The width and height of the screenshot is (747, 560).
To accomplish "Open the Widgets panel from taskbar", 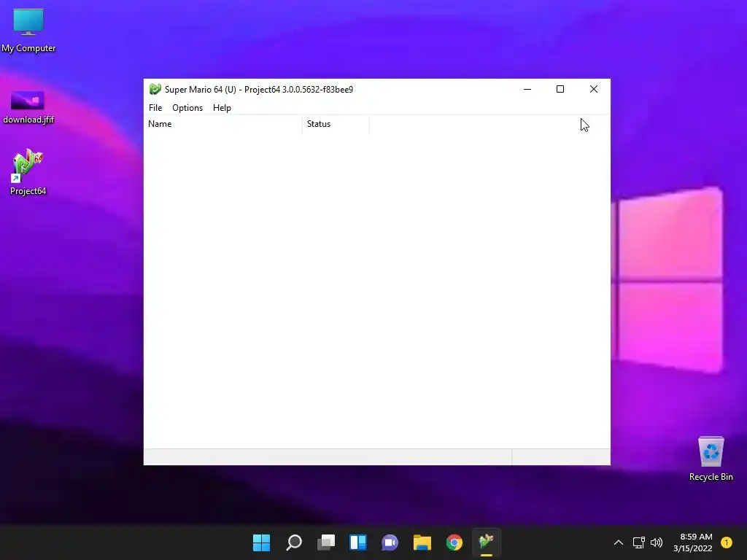I will click(x=358, y=542).
